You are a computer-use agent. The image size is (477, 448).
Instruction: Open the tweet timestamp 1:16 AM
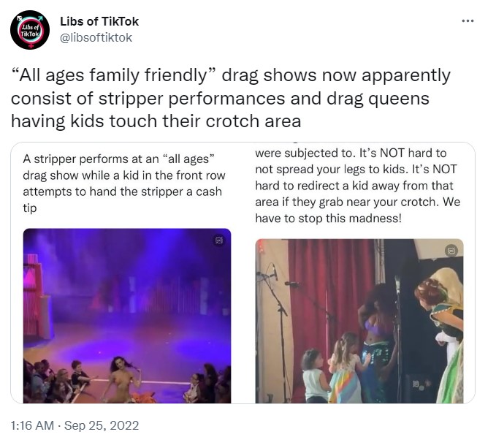32,425
